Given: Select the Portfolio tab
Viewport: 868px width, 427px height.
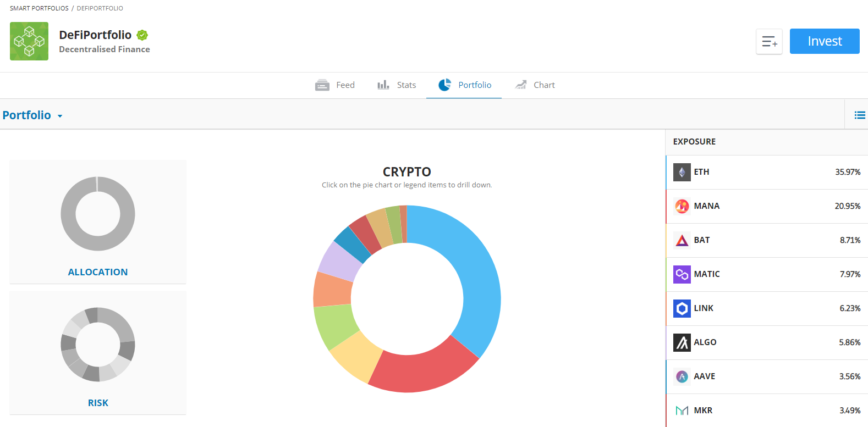Looking at the screenshot, I should (464, 85).
